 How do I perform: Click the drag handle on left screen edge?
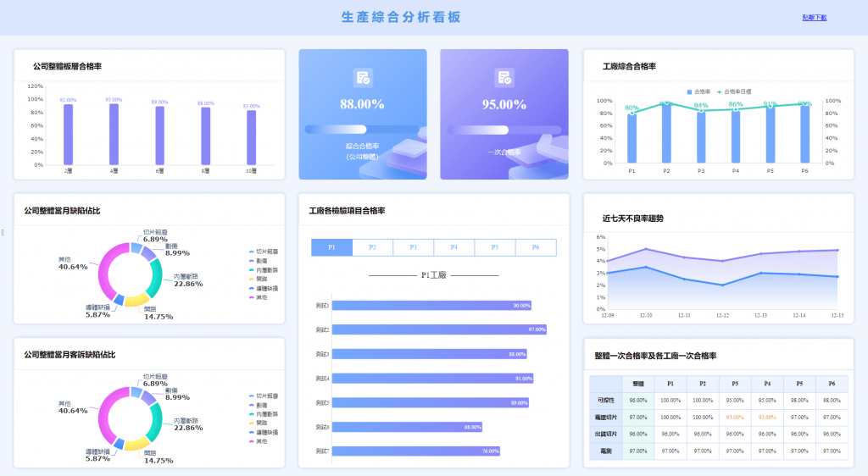pos(3,232)
